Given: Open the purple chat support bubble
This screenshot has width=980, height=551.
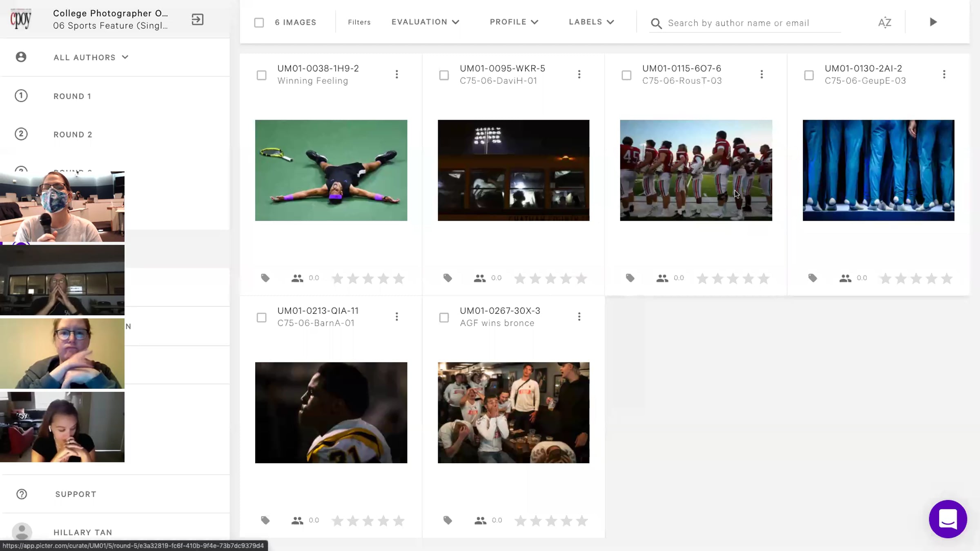Looking at the screenshot, I should point(947,519).
